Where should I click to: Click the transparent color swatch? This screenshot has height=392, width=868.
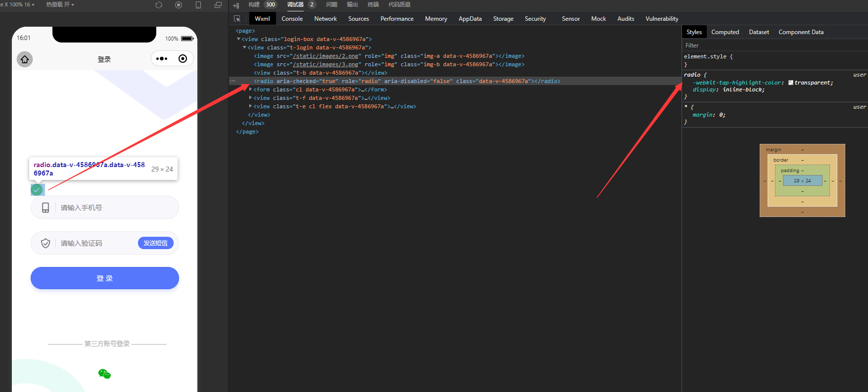coord(791,83)
